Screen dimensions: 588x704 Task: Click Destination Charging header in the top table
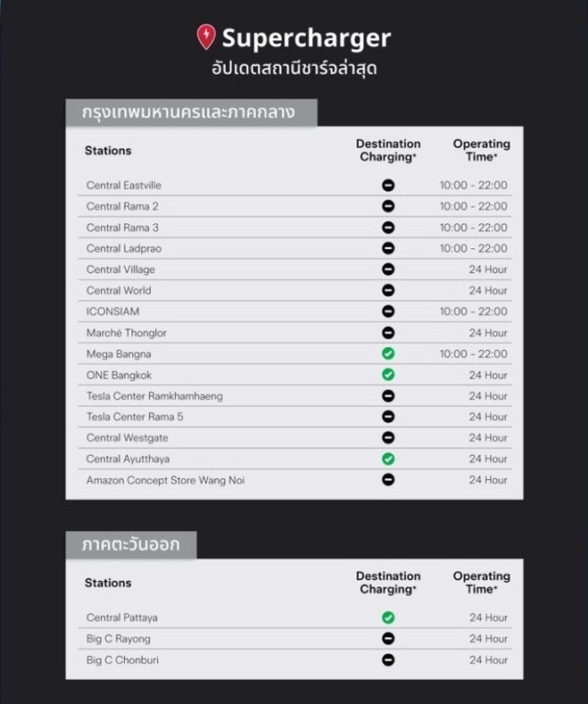point(388,150)
